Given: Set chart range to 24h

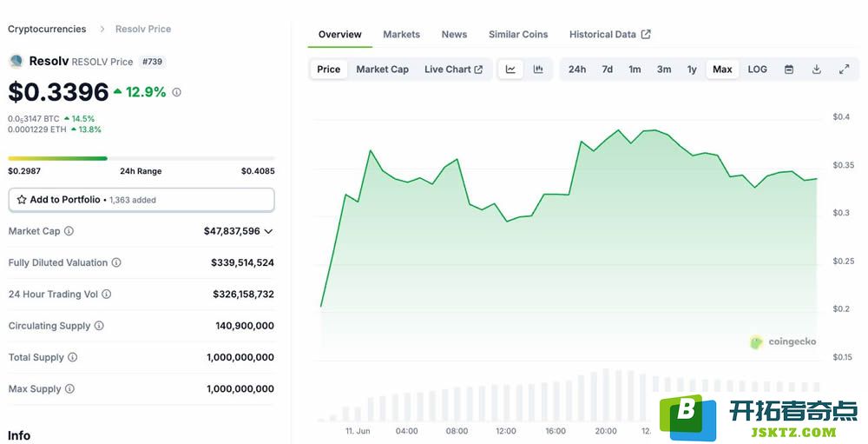Looking at the screenshot, I should (x=577, y=70).
